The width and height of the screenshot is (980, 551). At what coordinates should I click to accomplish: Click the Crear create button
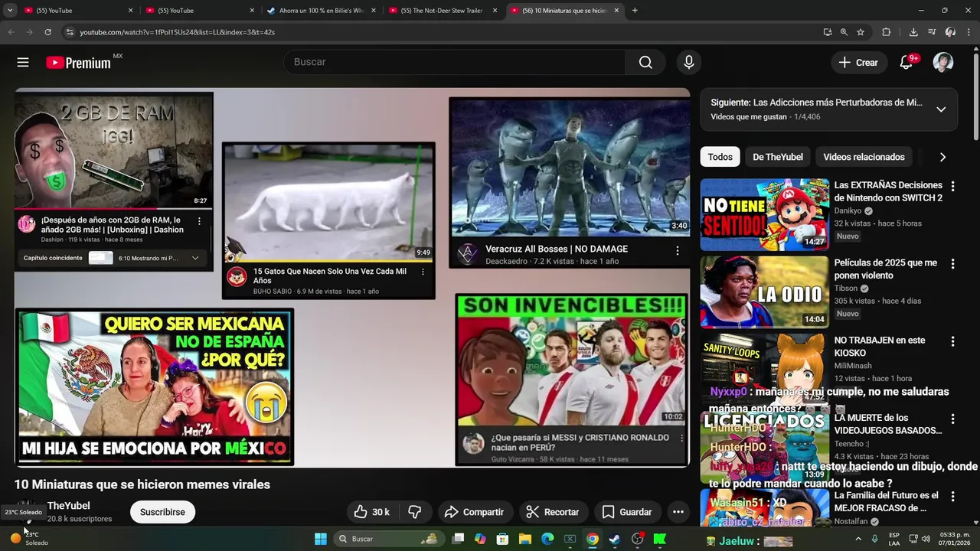859,63
